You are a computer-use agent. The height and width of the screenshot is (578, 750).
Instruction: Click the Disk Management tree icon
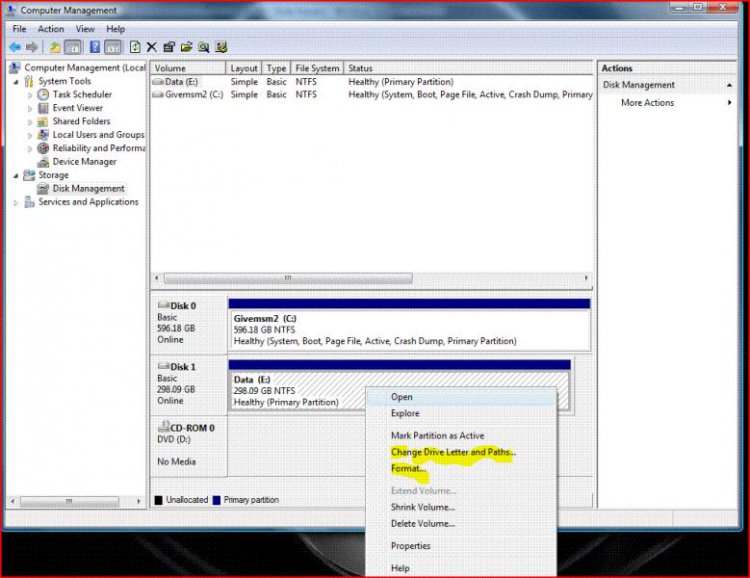pos(43,189)
